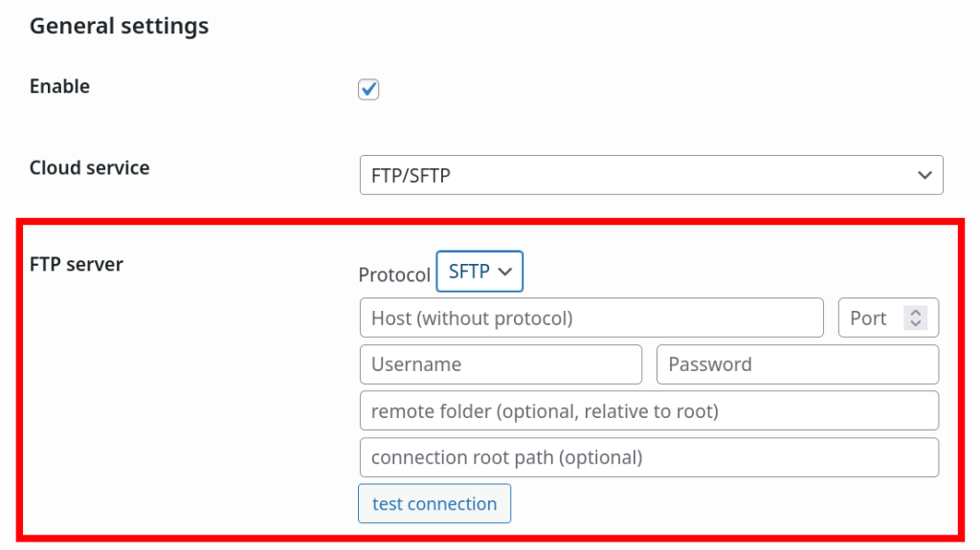Click the chevron arrow of Cloud service selector
The width and height of the screenshot is (980, 550).
point(924,175)
